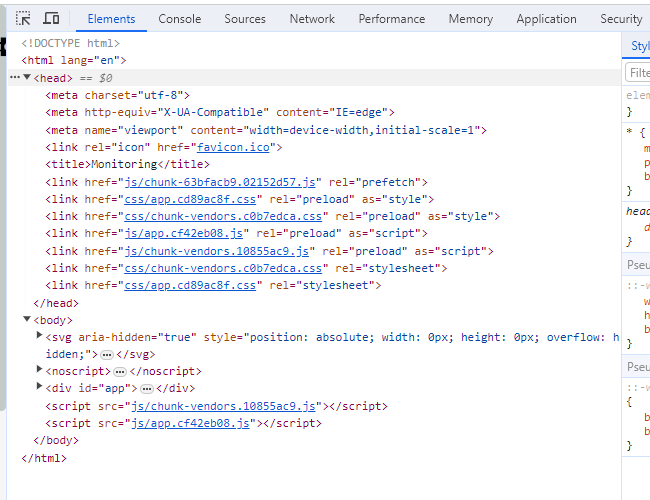Expand the svg element node
650x500 pixels.
coord(39,337)
